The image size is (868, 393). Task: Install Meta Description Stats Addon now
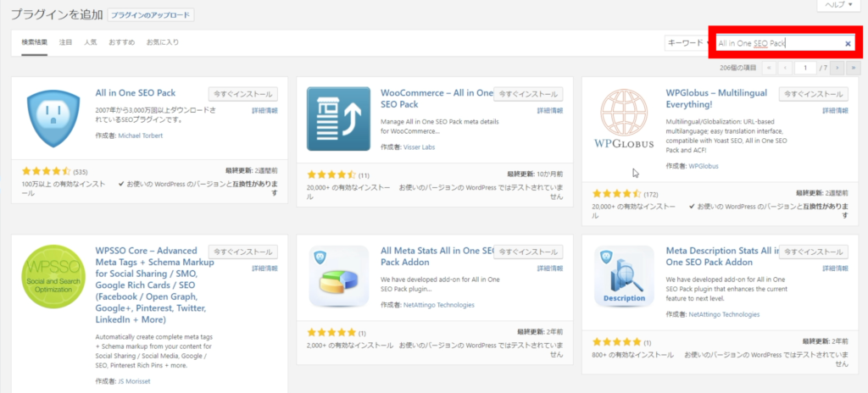tap(813, 252)
